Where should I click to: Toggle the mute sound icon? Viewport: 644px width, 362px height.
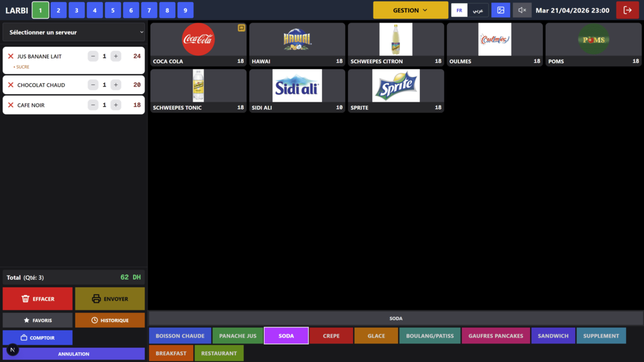point(522,10)
